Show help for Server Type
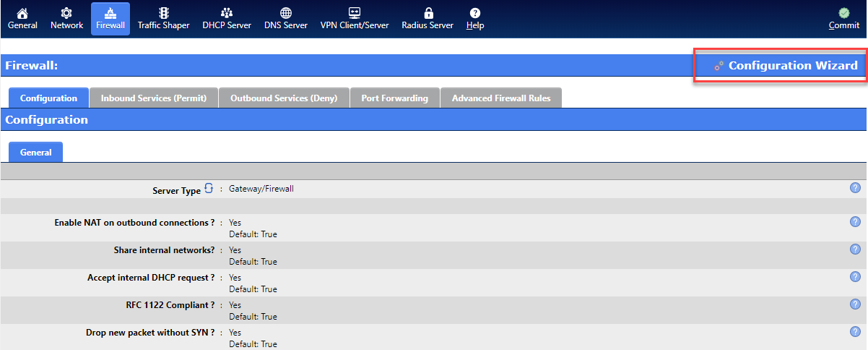868x350 pixels. (855, 188)
